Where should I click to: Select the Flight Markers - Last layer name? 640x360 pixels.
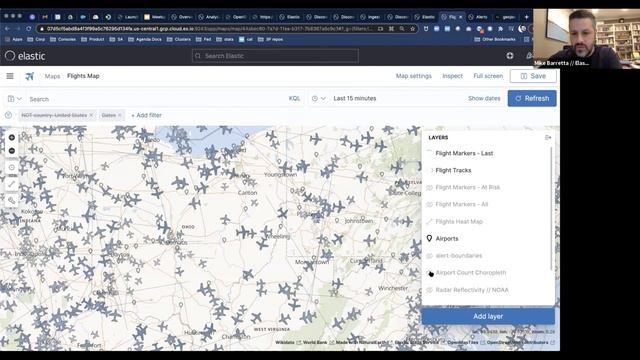(x=464, y=153)
